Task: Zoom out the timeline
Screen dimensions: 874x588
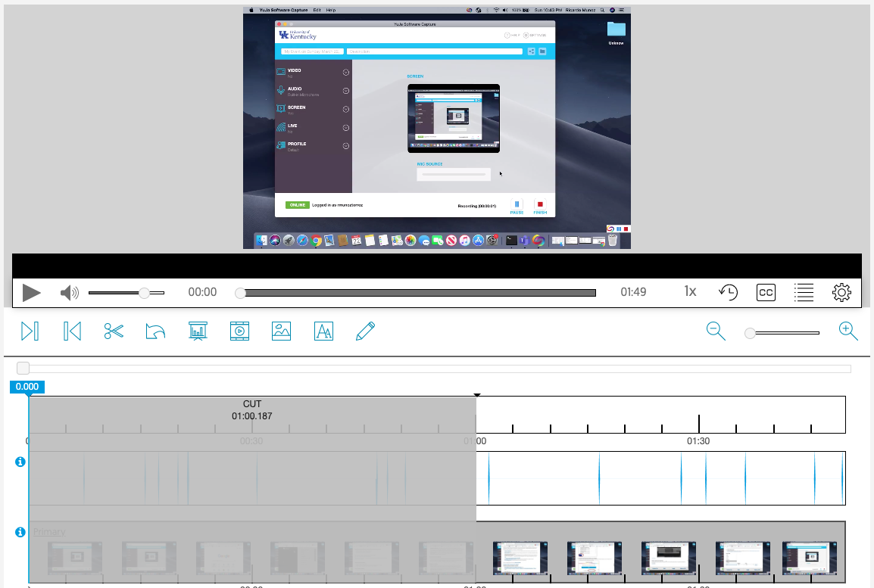Action: (716, 331)
